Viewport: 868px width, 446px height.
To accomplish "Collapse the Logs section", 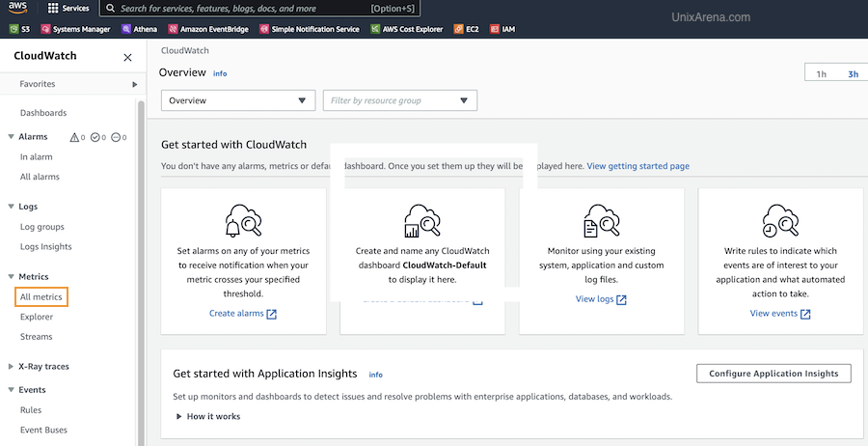I will (11, 207).
